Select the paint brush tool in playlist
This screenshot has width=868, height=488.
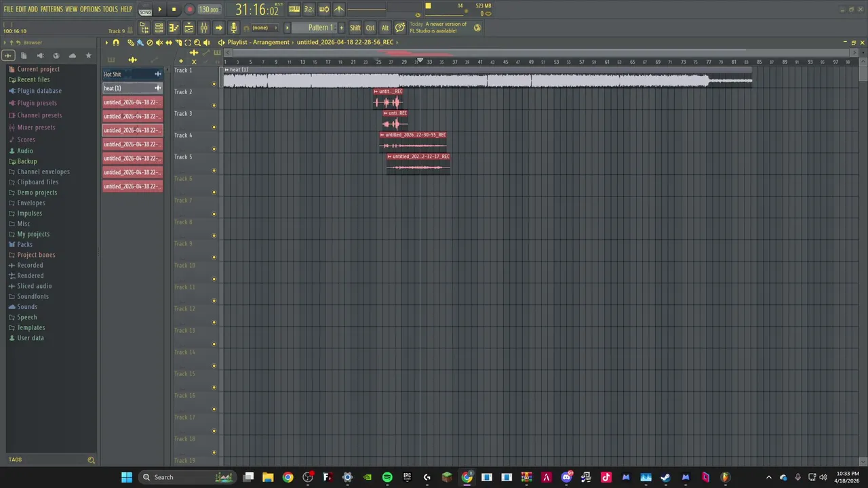(x=140, y=43)
